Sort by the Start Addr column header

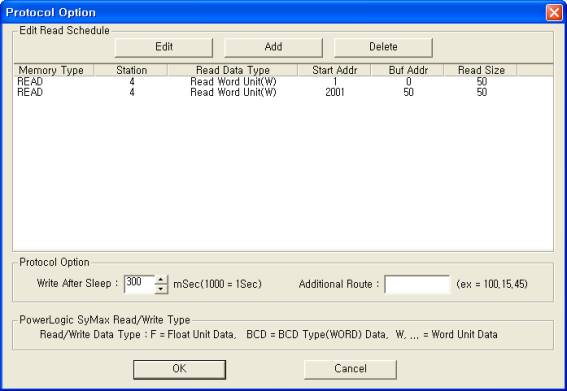pyautogui.click(x=334, y=70)
